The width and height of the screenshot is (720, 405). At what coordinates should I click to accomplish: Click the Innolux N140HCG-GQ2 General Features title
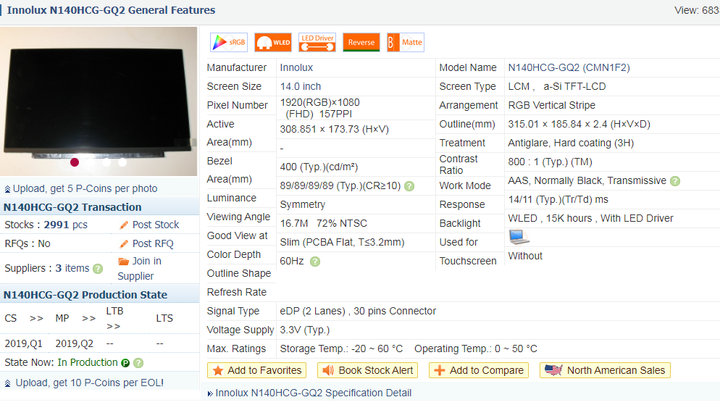click(x=111, y=10)
